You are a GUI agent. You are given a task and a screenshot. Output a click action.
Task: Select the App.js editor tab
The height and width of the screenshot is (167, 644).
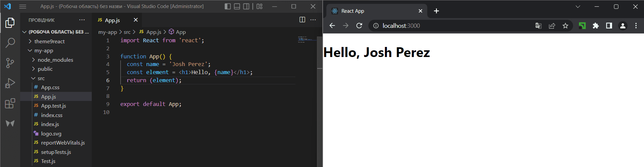[112, 20]
